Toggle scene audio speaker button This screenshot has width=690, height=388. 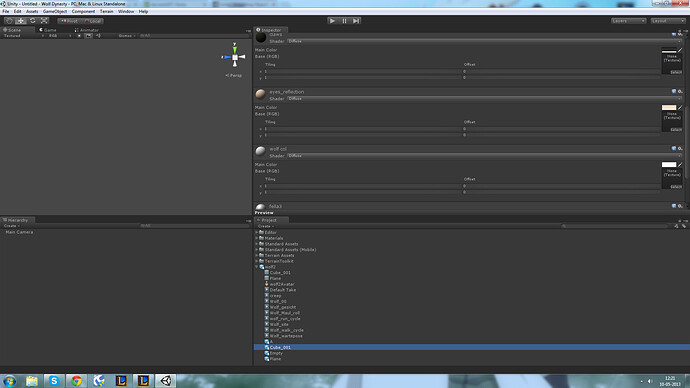point(98,36)
